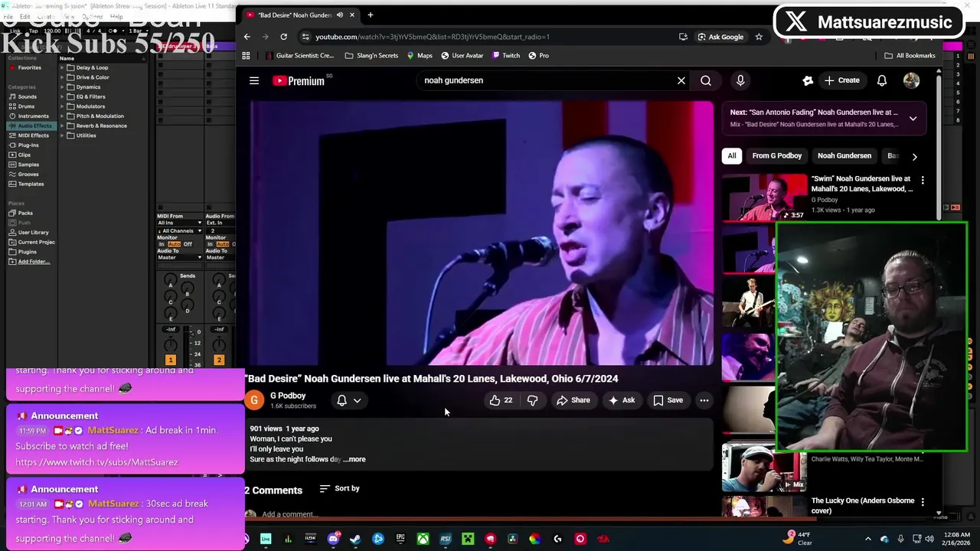Expand the Drive & Color folder
This screenshot has width=980, height=551.
[x=62, y=77]
